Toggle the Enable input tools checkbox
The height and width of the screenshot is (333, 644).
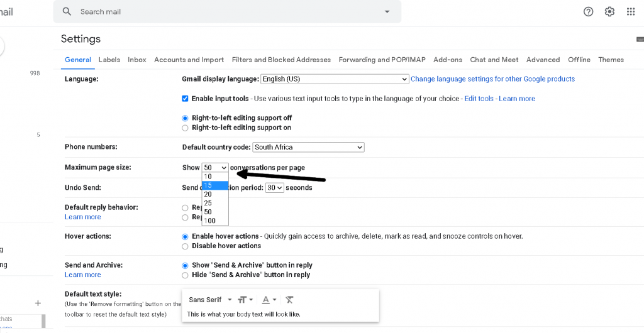click(x=185, y=99)
